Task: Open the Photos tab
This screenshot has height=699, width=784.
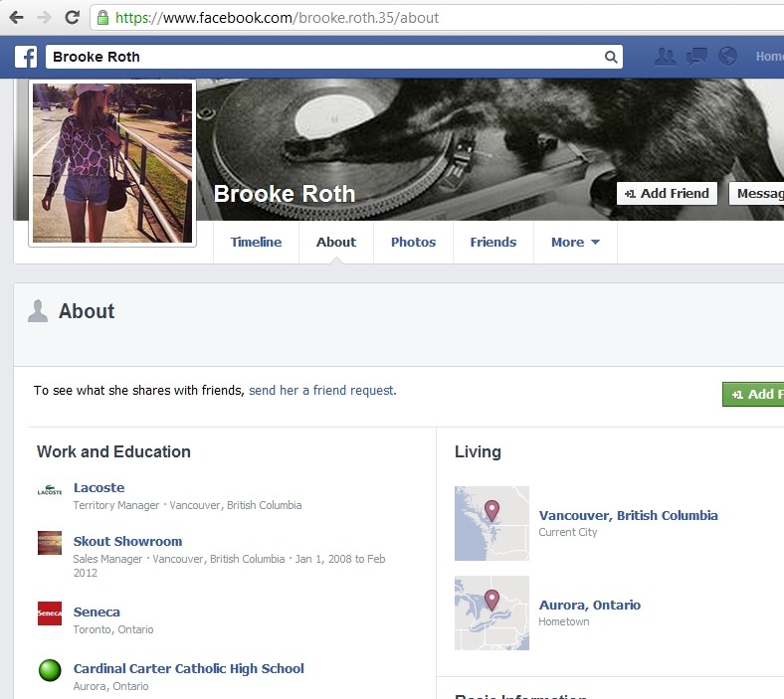Action: (413, 242)
